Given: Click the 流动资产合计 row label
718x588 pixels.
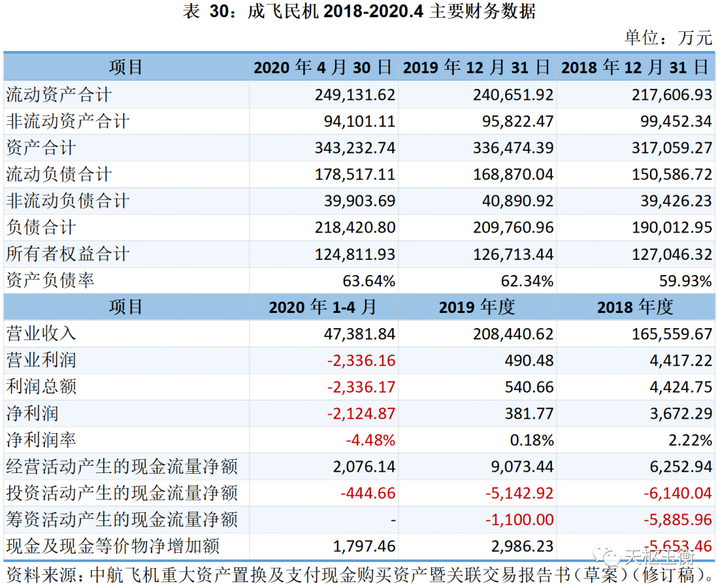Looking at the screenshot, I should 59,95.
